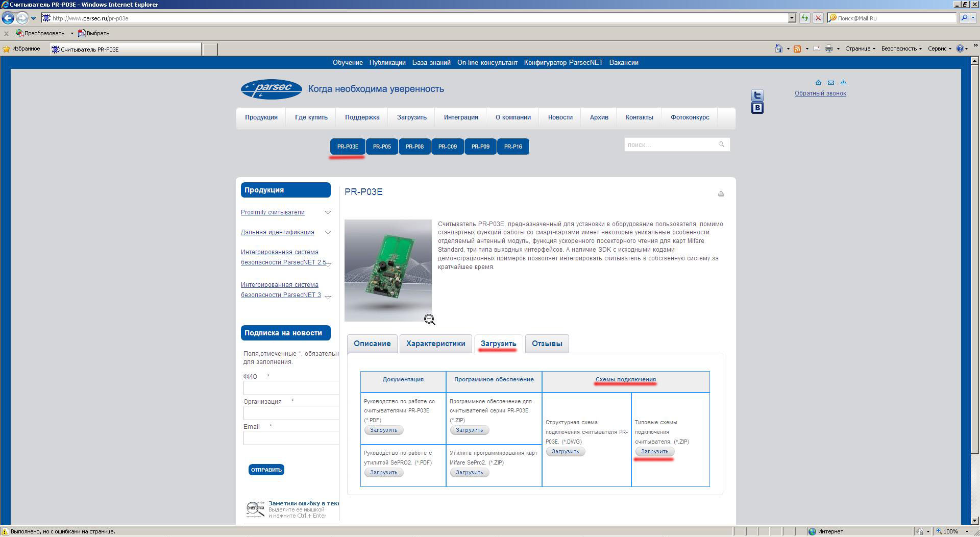Click into the Организация input field
Screen dimensions: 980x537
(291, 413)
